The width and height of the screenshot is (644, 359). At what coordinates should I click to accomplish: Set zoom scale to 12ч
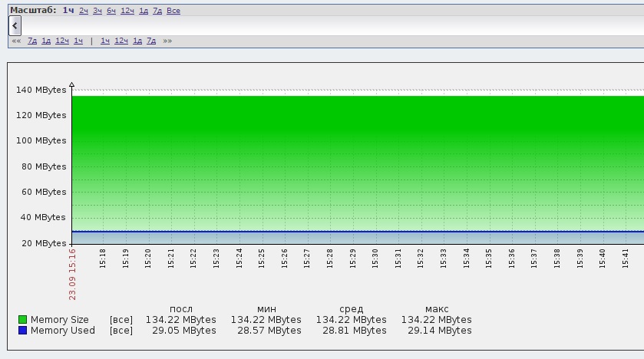pos(127,11)
